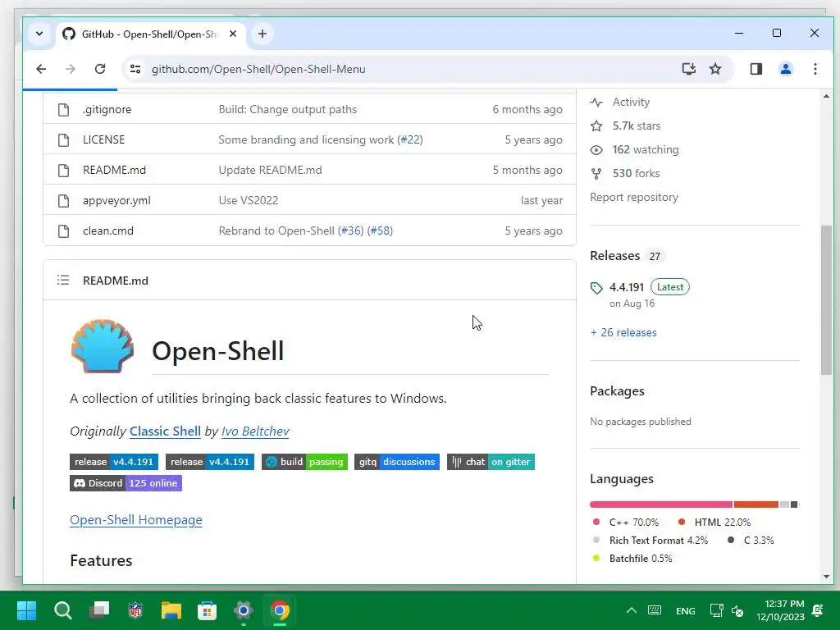Open the README outline list icon
Image resolution: width=840 pixels, height=630 pixels.
(63, 281)
